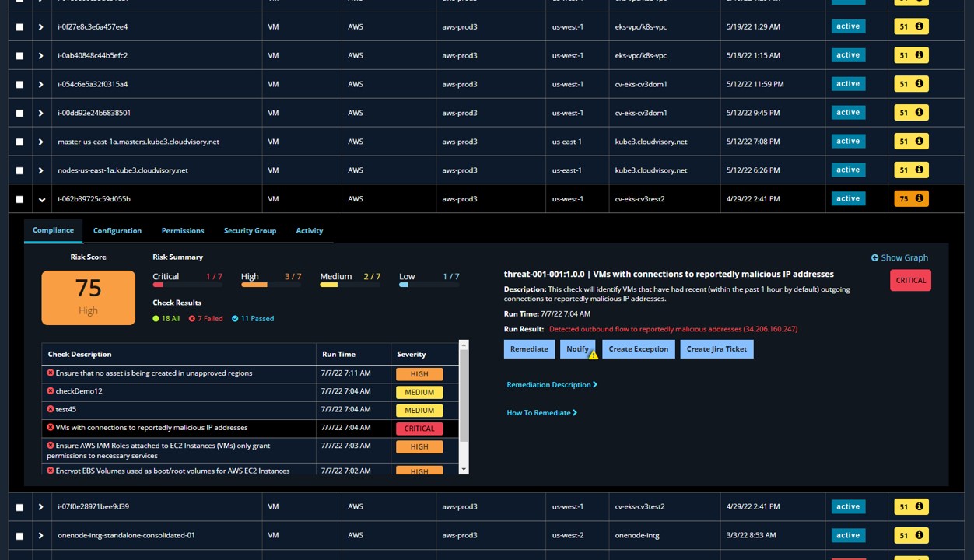The width and height of the screenshot is (974, 560).
Task: Click info icon on risk score 75 badge
Action: (919, 199)
